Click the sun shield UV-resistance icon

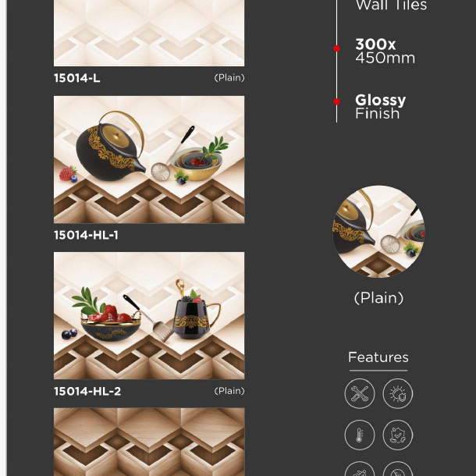pyautogui.click(x=398, y=393)
